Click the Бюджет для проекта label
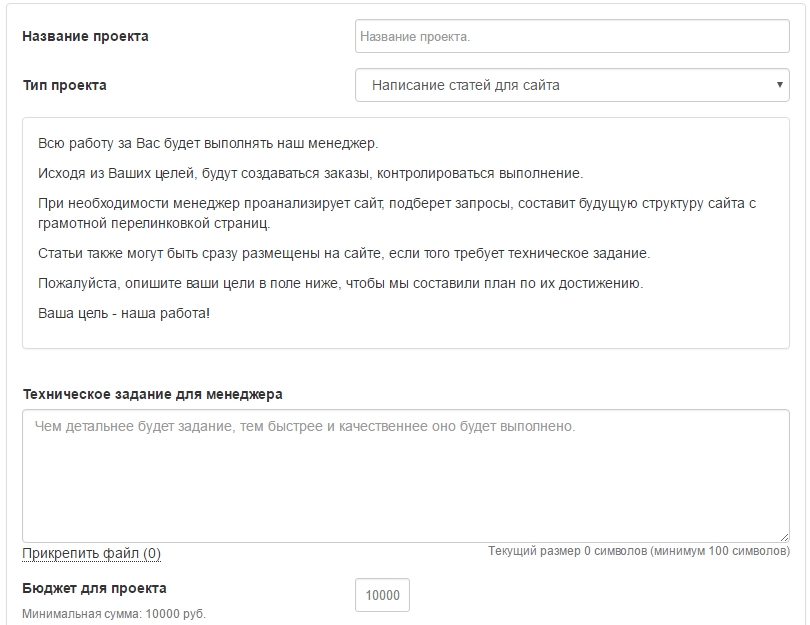Screen dimensions: 810x625 point(95,588)
